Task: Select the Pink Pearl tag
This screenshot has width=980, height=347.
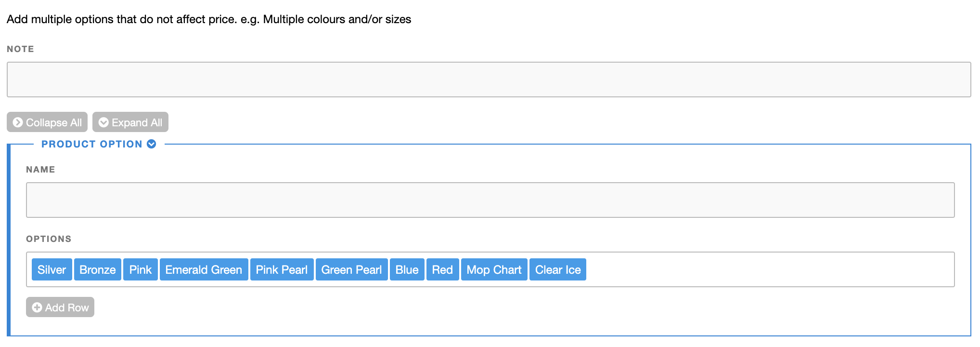Action: pyautogui.click(x=282, y=270)
